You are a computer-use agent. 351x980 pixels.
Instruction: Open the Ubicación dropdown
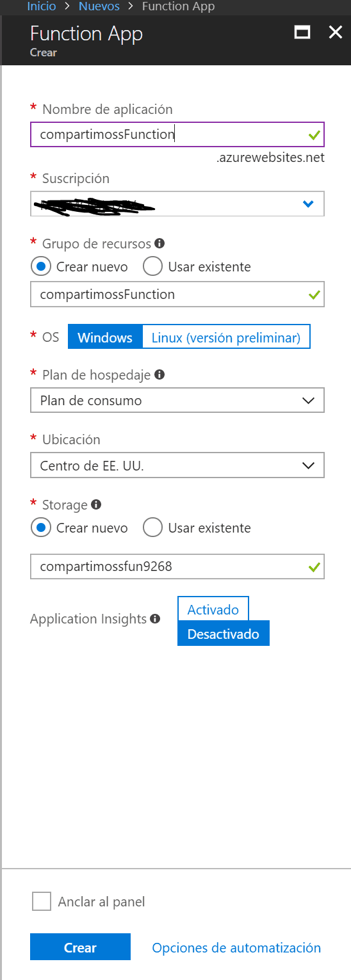click(177, 465)
